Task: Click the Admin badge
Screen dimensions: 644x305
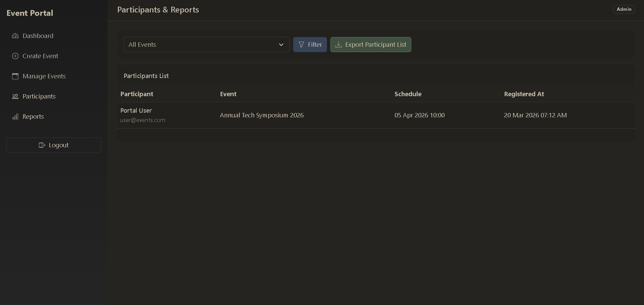Action: click(624, 9)
